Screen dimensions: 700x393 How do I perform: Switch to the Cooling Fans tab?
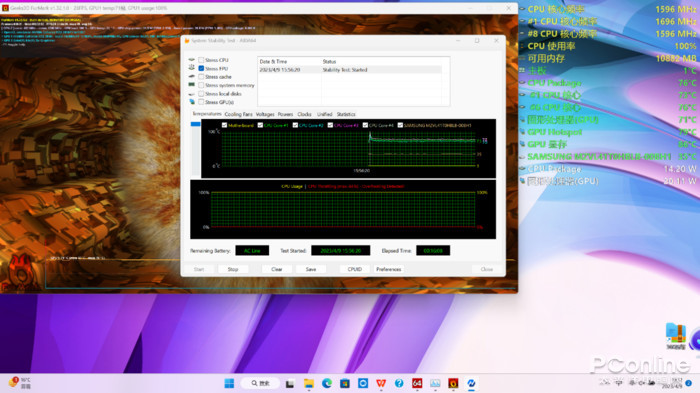coord(238,114)
